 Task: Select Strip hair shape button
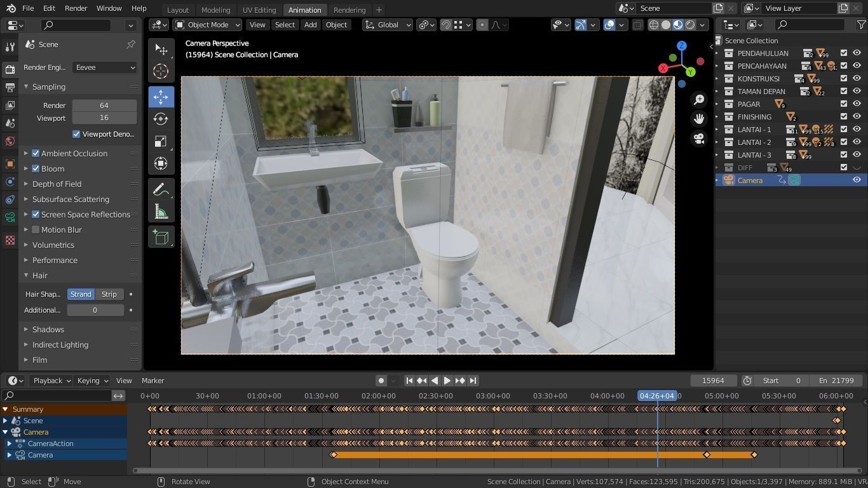click(x=109, y=294)
